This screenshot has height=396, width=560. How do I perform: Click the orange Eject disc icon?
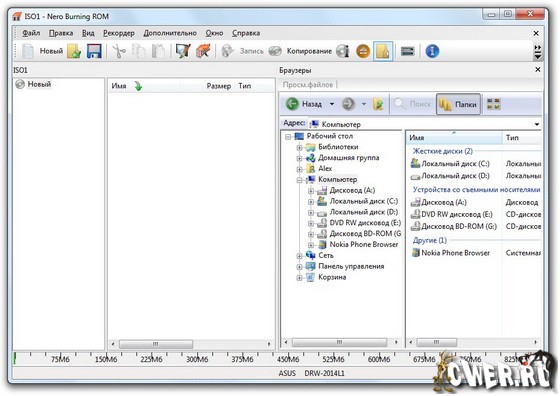(x=363, y=51)
